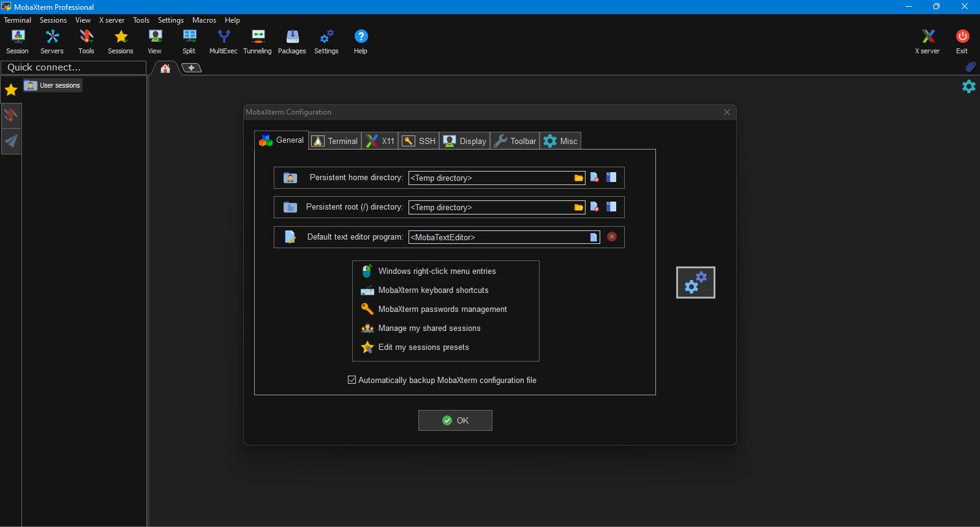The height and width of the screenshot is (527, 980).
Task: Open the Servers toolbar icon
Action: pos(51,42)
